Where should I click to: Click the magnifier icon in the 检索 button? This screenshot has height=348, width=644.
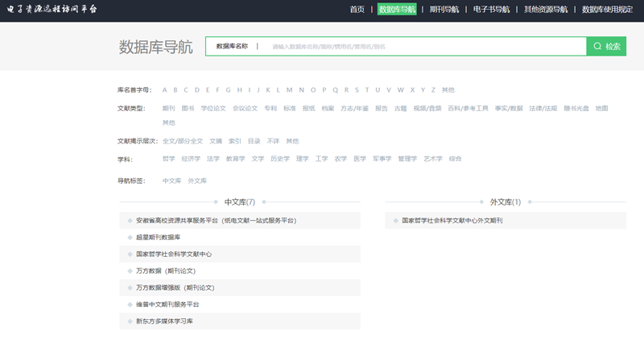pyautogui.click(x=597, y=47)
